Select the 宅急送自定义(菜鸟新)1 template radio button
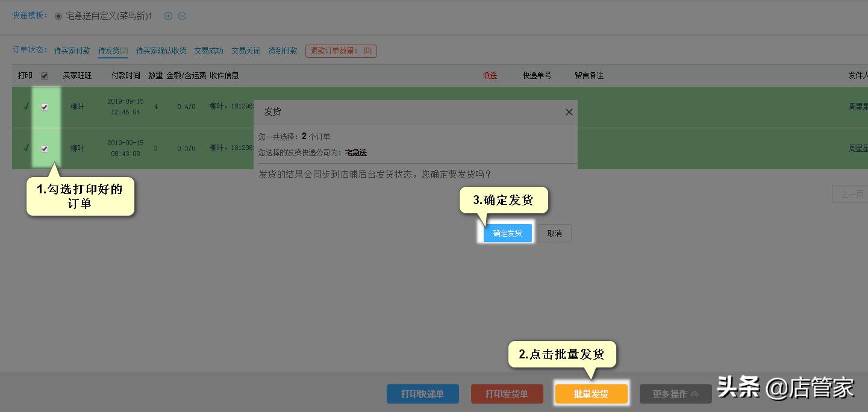The width and height of the screenshot is (868, 412). tap(58, 17)
